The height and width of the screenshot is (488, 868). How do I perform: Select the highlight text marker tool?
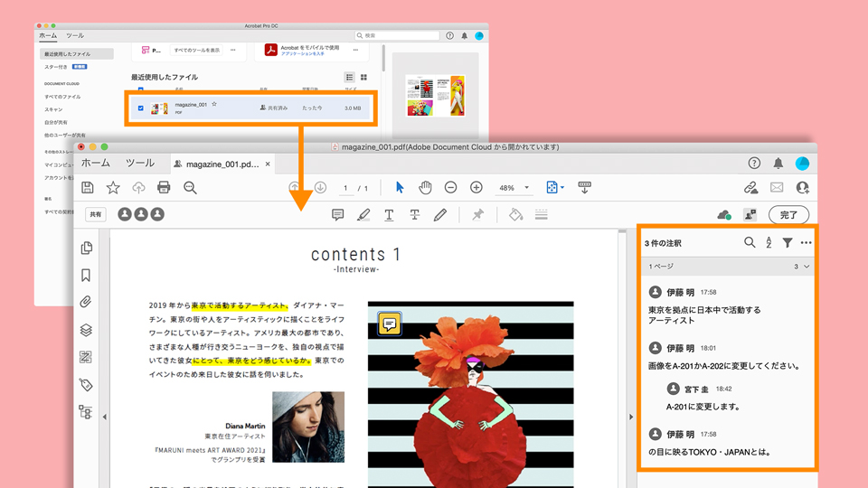point(363,215)
